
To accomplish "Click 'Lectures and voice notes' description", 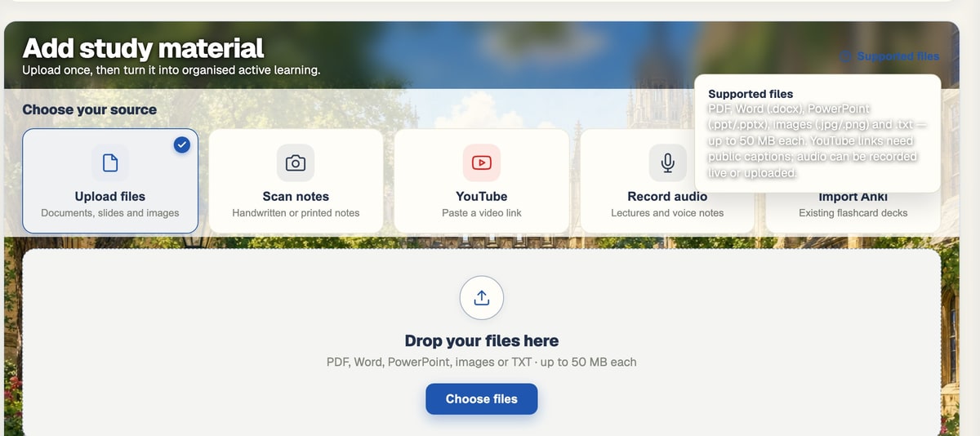I will point(667,213).
